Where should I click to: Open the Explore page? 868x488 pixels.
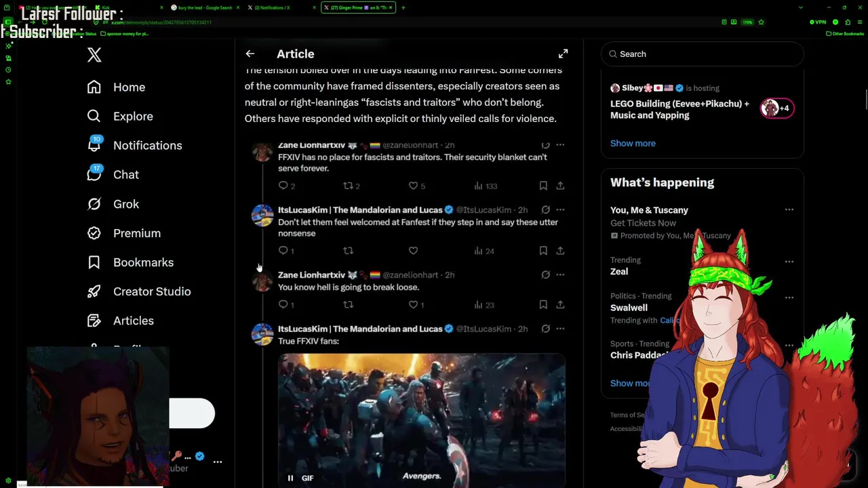coord(120,116)
